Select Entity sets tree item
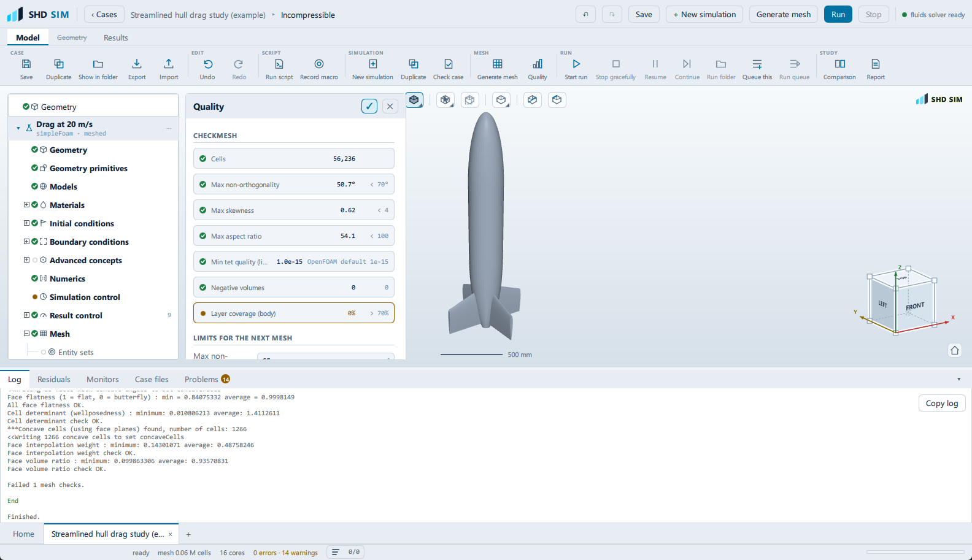The image size is (972, 560). coord(75,352)
